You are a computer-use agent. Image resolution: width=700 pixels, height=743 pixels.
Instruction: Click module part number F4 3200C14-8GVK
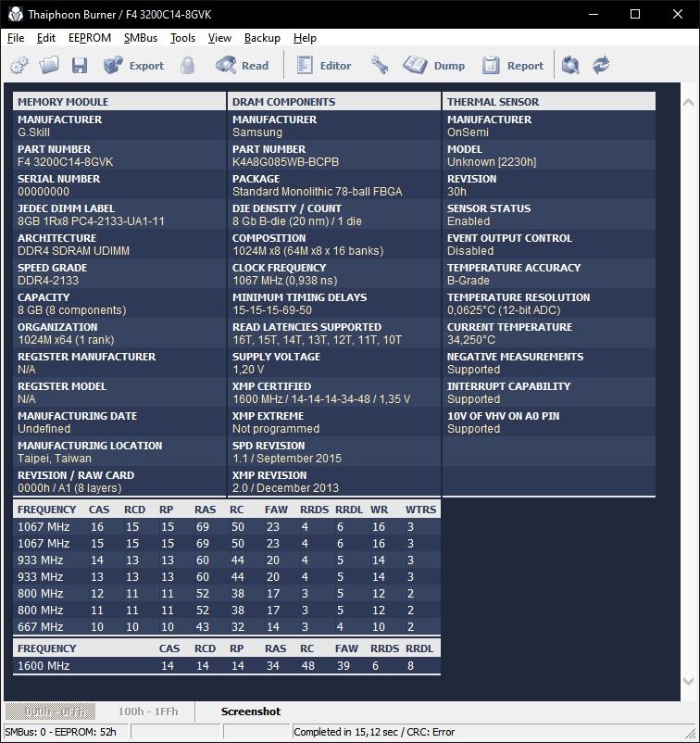point(66,162)
